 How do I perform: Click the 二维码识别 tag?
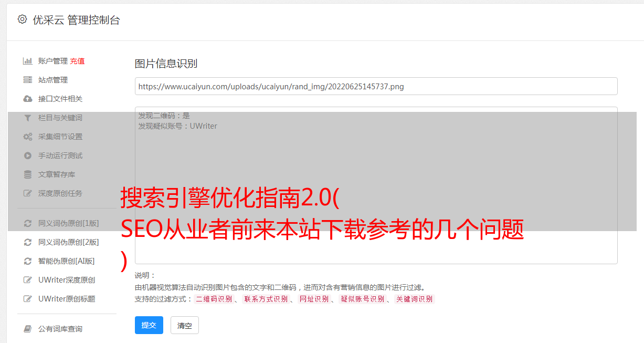coord(214,299)
